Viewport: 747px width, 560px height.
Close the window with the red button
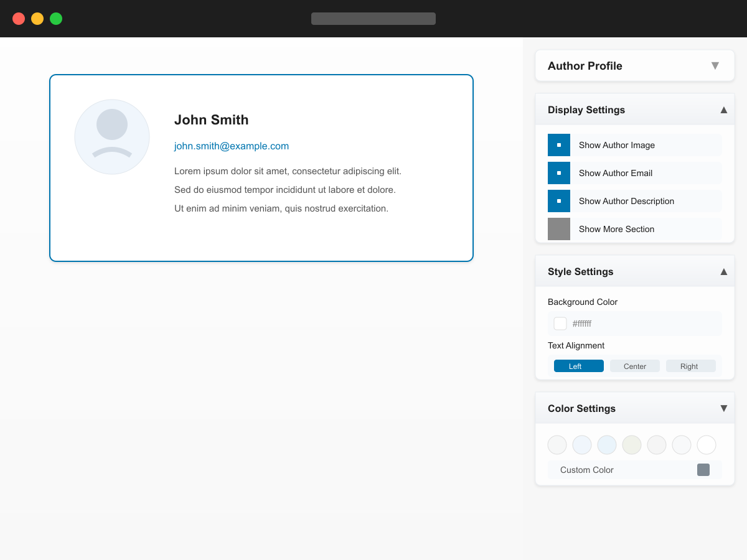[19, 19]
